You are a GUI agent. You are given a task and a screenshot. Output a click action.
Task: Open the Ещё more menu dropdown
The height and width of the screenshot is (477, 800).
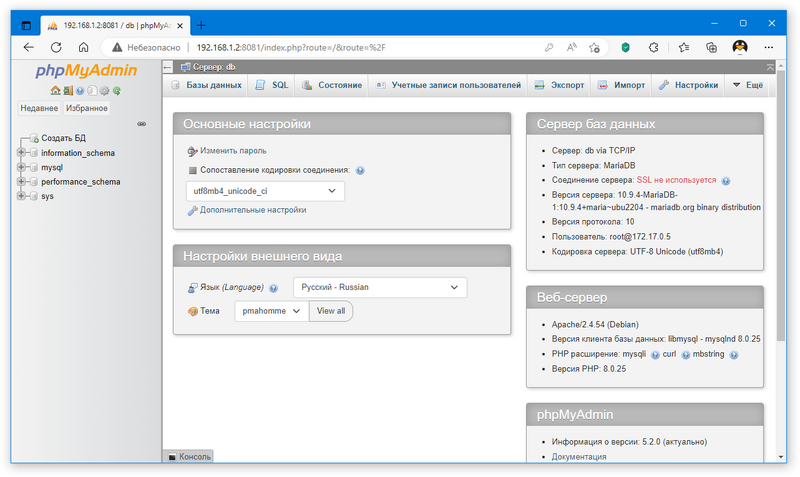coord(748,85)
